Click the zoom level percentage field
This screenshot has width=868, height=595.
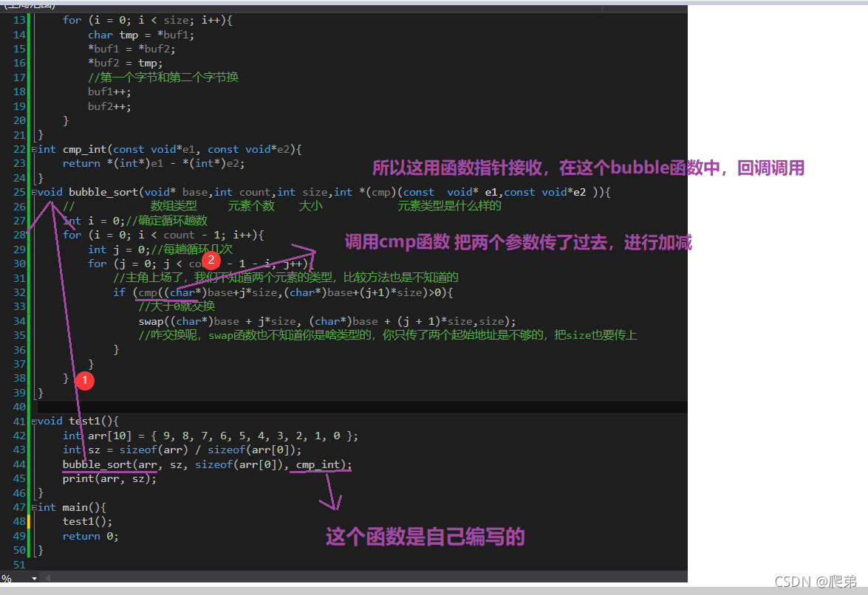[10, 577]
